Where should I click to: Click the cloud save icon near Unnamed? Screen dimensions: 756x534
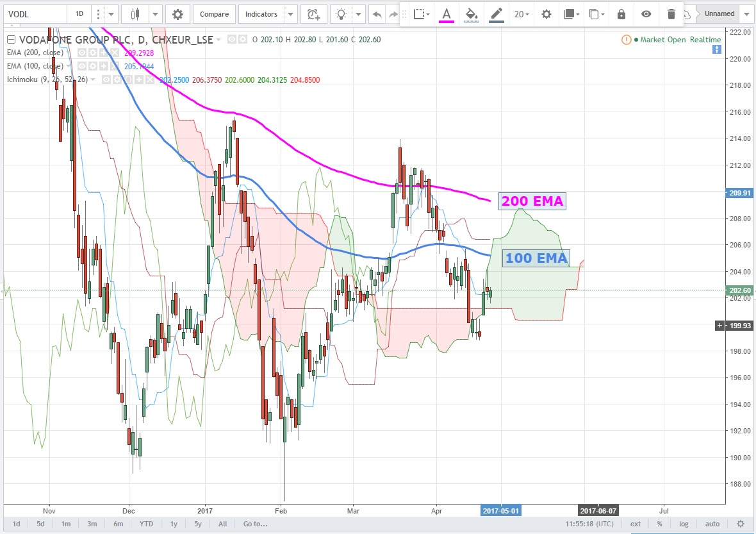coord(687,15)
